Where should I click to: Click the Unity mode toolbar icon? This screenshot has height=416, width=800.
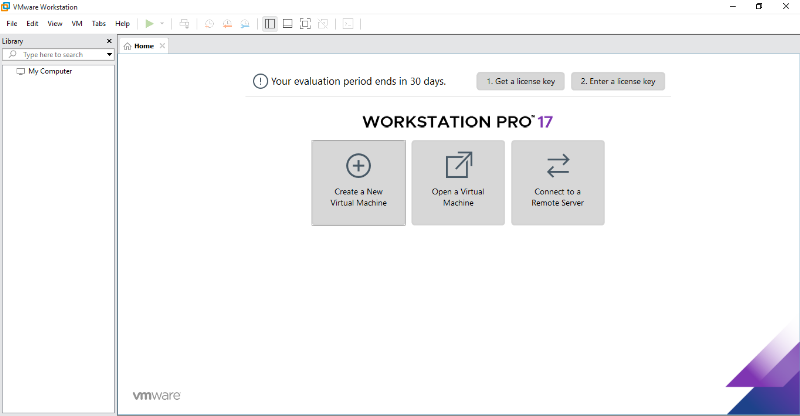[x=322, y=23]
